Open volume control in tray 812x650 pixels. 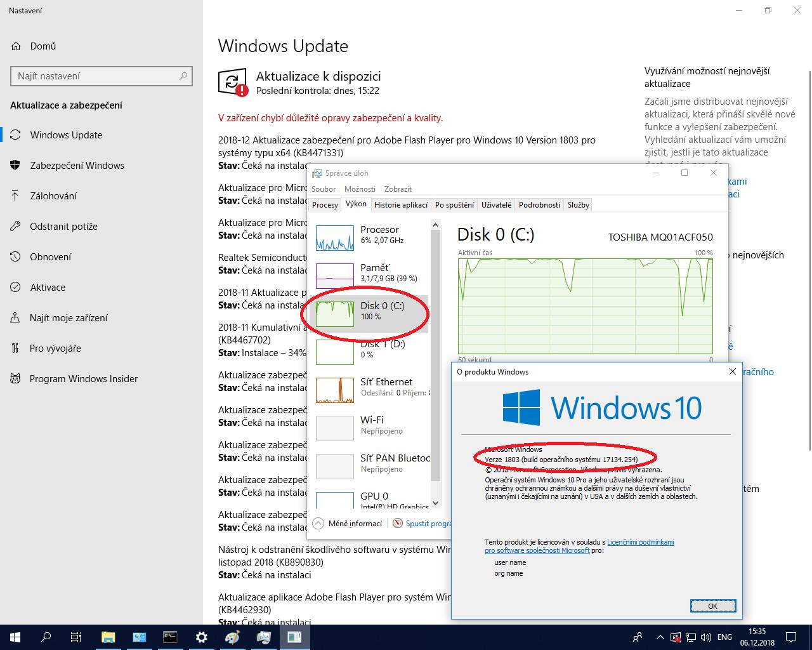[707, 637]
